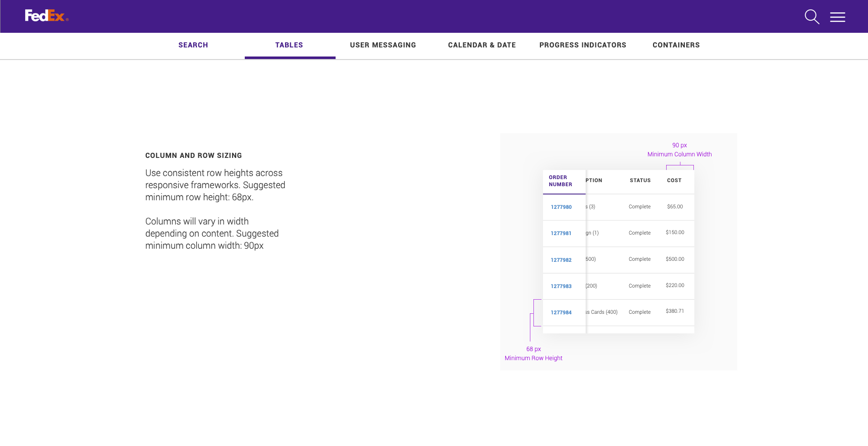The height and width of the screenshot is (446, 868).
Task: Click the Order Number column header
Action: pyautogui.click(x=561, y=181)
